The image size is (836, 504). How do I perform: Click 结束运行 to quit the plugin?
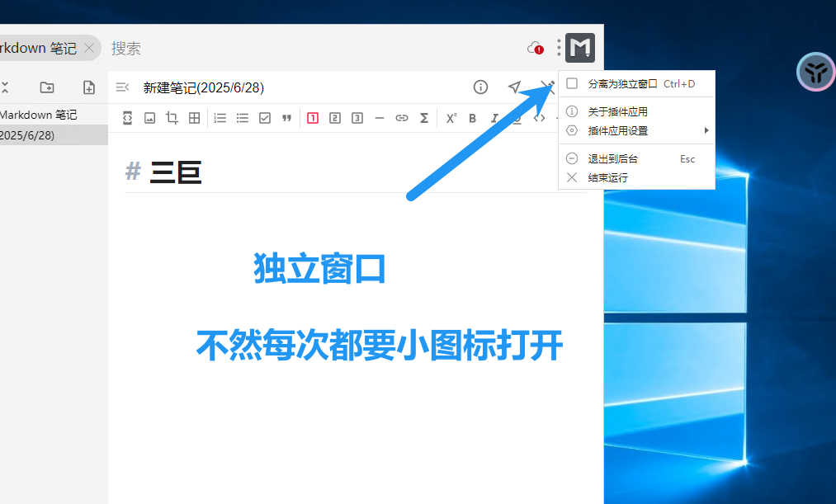point(607,177)
